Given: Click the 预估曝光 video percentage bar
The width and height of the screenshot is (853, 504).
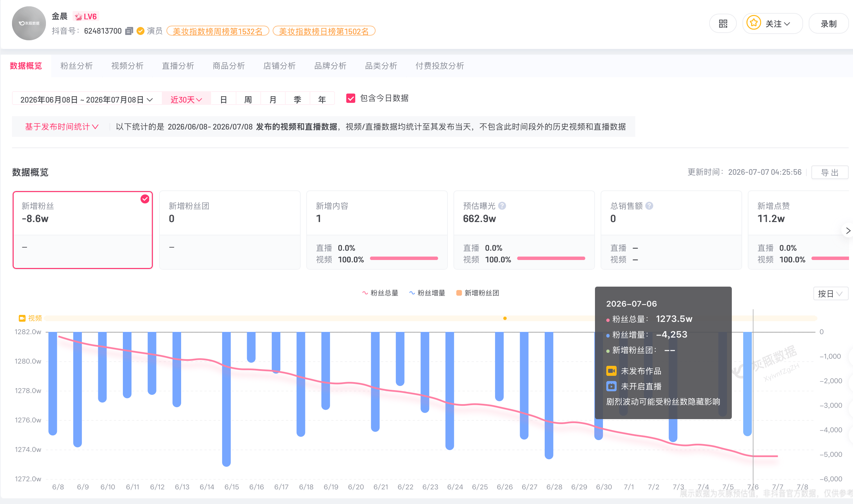Looking at the screenshot, I should pos(551,258).
